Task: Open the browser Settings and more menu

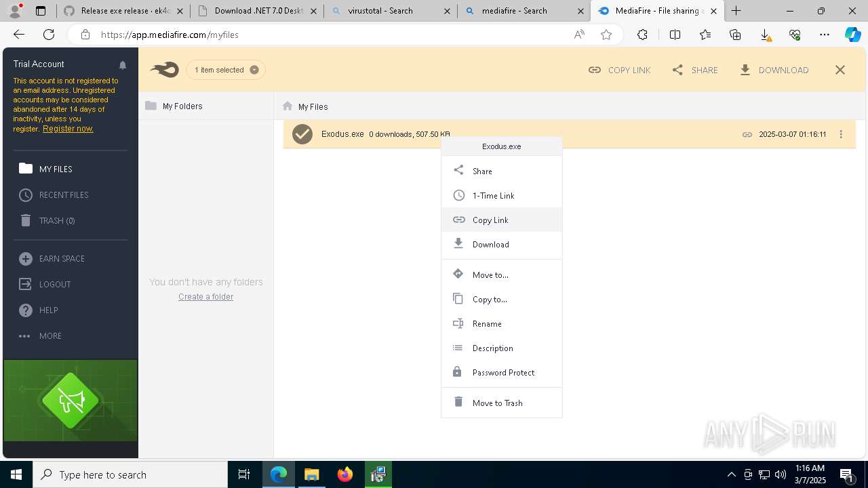Action: pos(824,35)
